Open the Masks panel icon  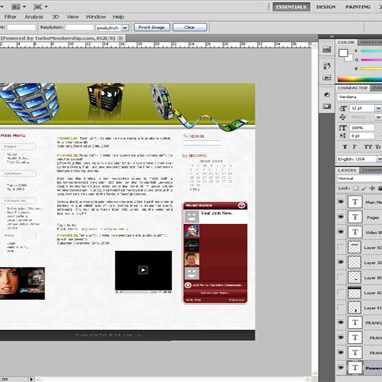pyautogui.click(x=327, y=106)
